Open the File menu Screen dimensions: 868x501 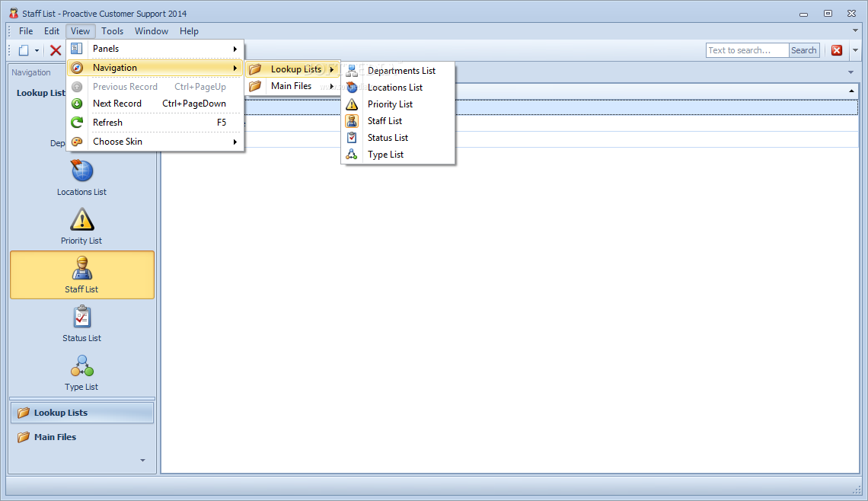pyautogui.click(x=26, y=31)
